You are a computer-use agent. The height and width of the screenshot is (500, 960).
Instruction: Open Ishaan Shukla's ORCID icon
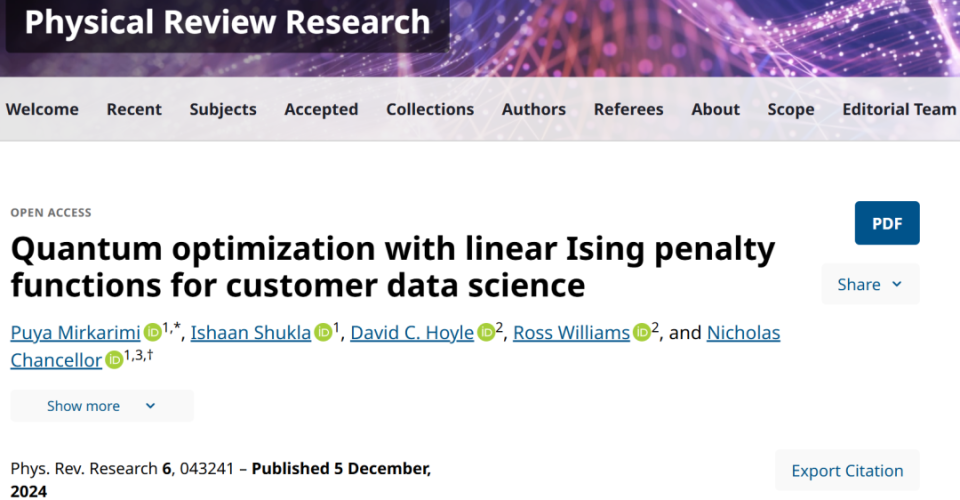323,333
